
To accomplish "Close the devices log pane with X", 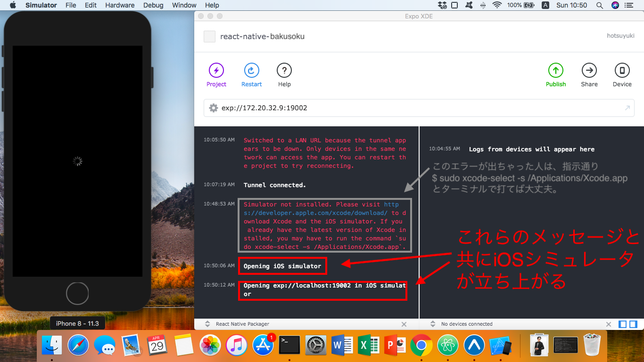I will coord(609,324).
